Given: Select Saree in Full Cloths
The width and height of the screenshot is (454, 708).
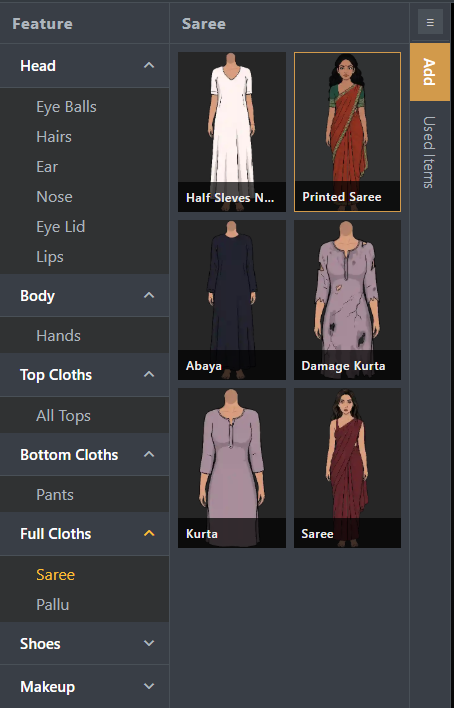Looking at the screenshot, I should [56, 575].
